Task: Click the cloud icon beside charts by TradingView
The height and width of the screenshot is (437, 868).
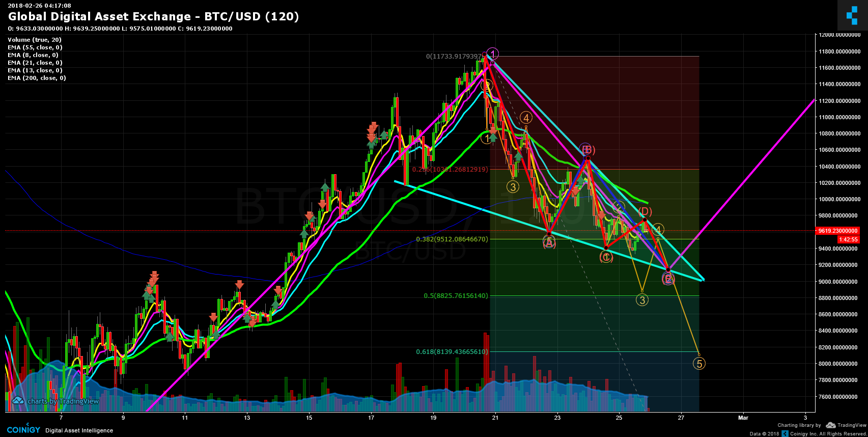Action: point(18,401)
